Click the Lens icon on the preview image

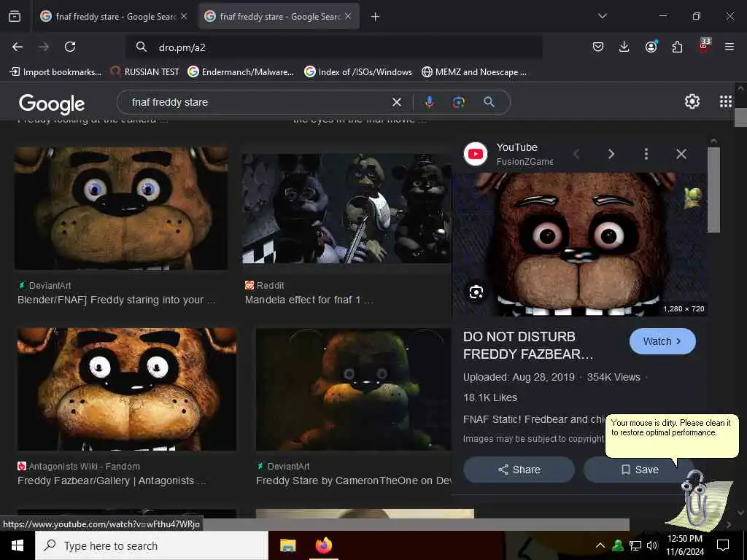(x=476, y=292)
